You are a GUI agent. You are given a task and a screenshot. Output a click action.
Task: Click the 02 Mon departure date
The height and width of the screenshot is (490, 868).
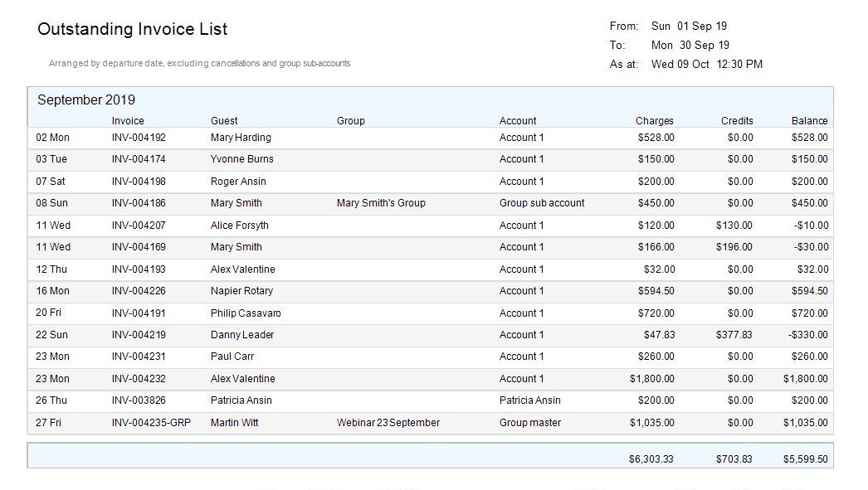(52, 137)
